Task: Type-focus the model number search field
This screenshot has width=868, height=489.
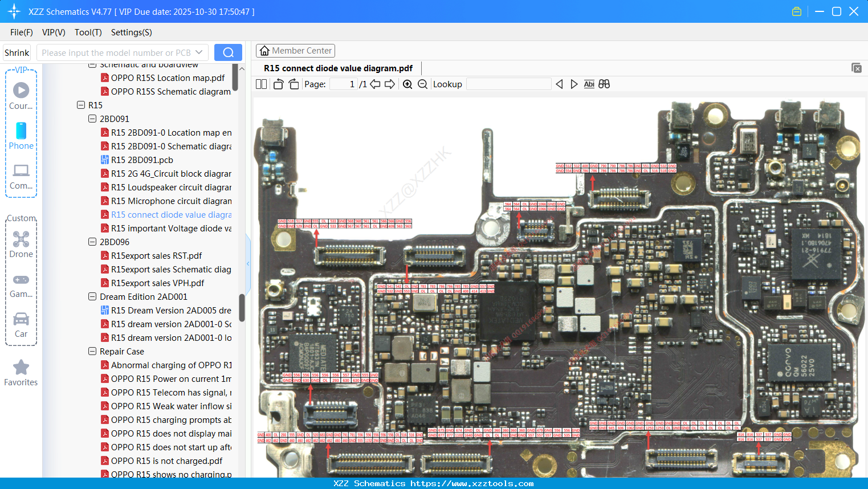Action: (x=116, y=52)
